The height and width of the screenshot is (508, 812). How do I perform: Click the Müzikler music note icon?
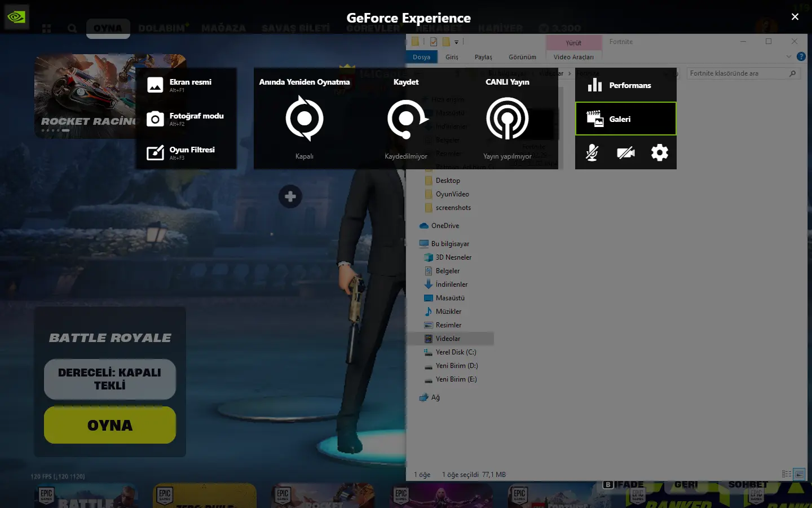pos(429,312)
